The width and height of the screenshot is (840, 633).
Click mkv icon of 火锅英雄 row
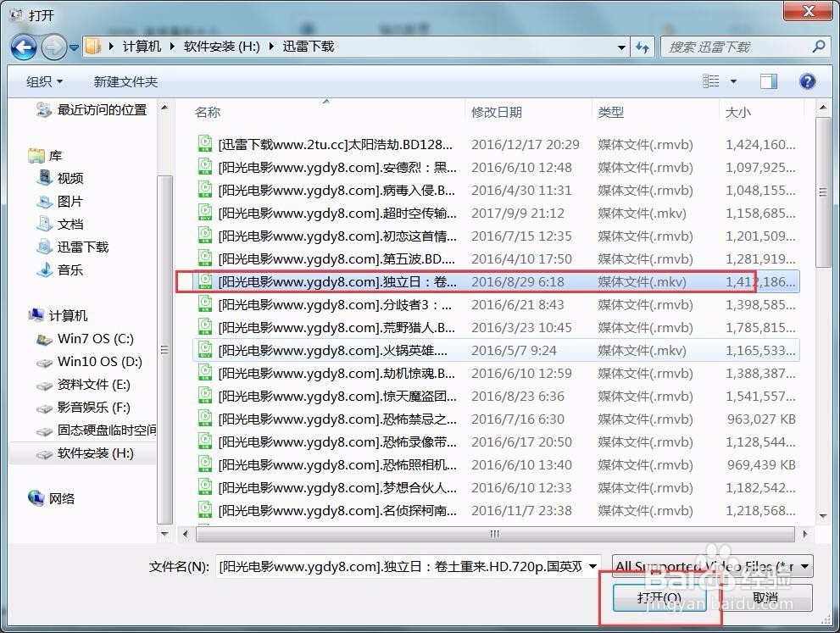pyautogui.click(x=205, y=350)
